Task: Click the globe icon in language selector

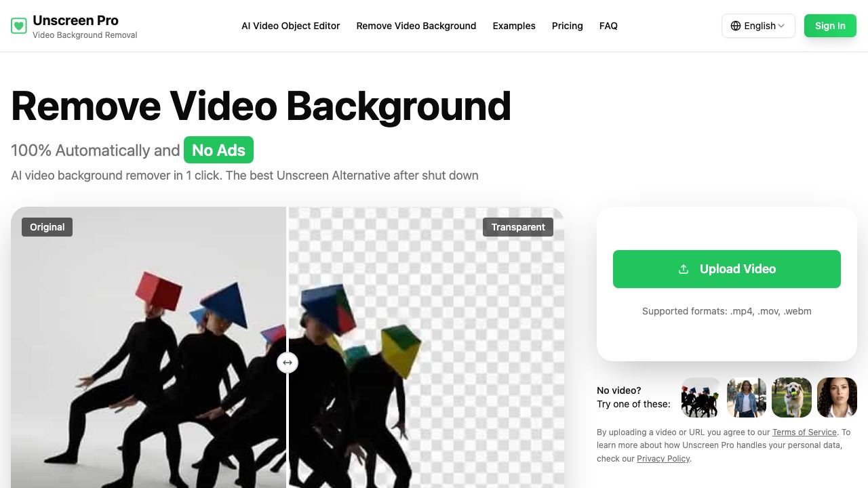Action: tap(736, 26)
